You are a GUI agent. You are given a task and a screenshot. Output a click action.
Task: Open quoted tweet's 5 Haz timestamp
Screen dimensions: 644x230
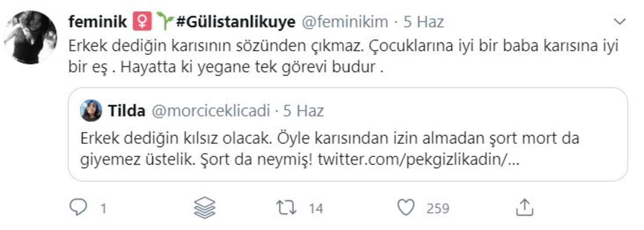pos(303,111)
